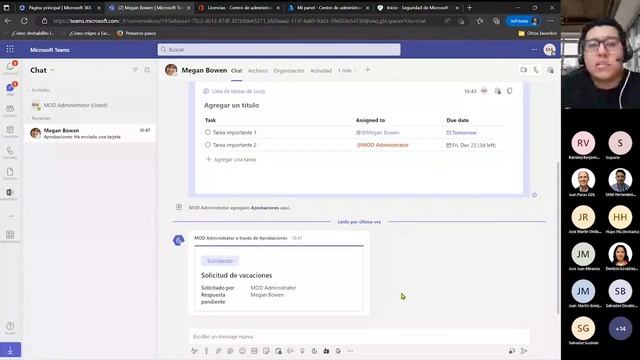Reload the page with browser refresh
Screen dimensions: 640x360
[x=24, y=21]
